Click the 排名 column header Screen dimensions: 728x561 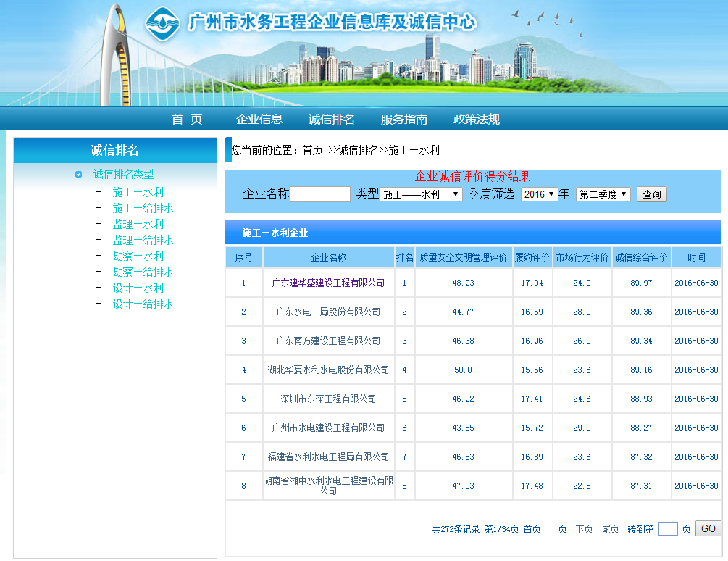pyautogui.click(x=404, y=257)
